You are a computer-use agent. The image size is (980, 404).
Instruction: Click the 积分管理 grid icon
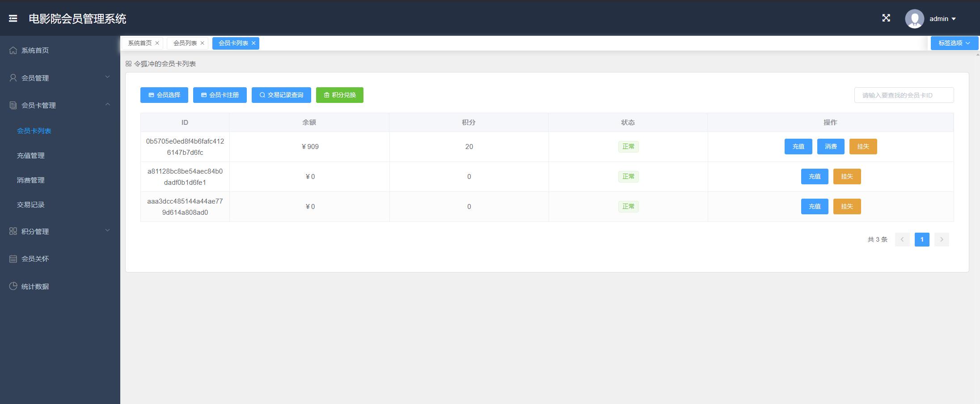click(13, 231)
